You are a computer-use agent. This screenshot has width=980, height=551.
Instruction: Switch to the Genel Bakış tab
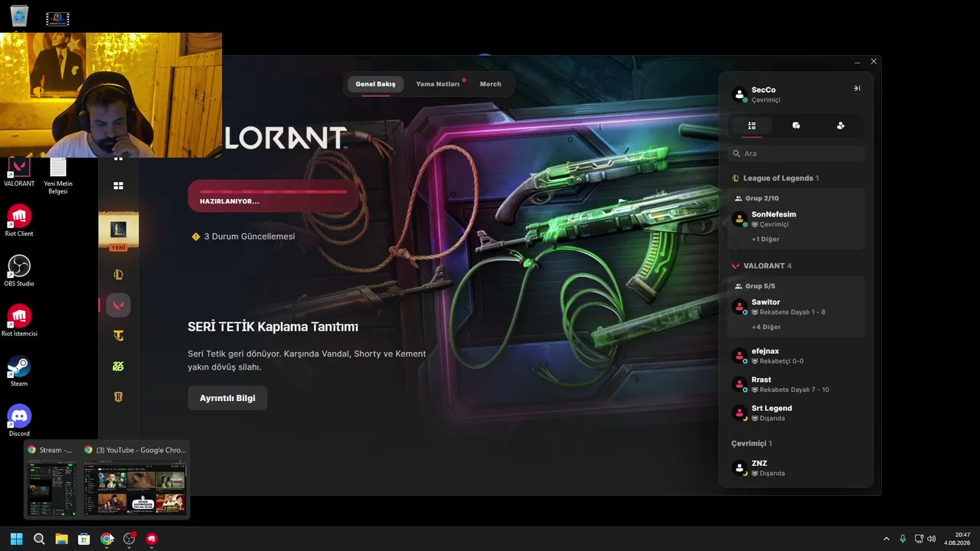pyautogui.click(x=376, y=84)
